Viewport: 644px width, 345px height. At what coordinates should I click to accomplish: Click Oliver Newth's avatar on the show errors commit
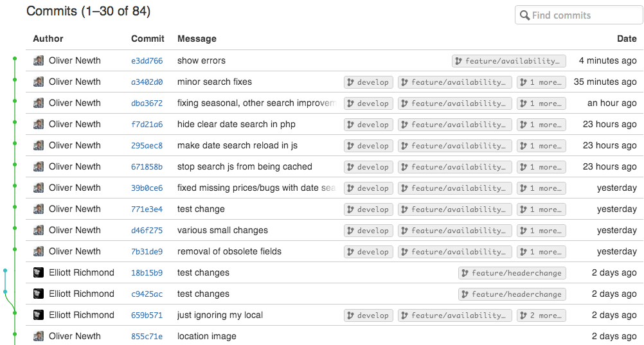coord(39,61)
